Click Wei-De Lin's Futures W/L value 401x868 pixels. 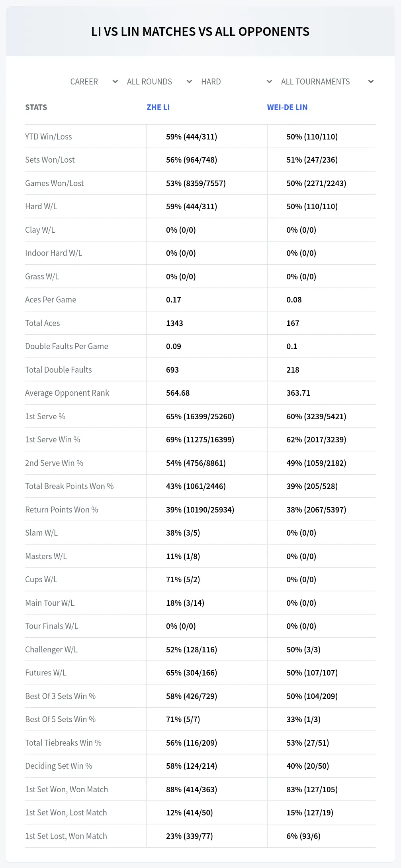tap(312, 673)
